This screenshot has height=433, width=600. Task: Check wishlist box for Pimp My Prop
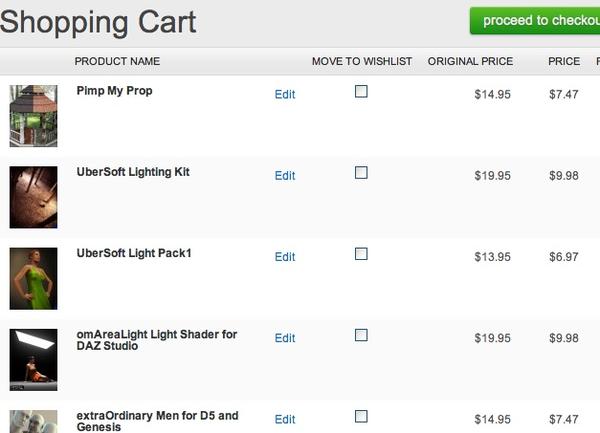pyautogui.click(x=361, y=91)
